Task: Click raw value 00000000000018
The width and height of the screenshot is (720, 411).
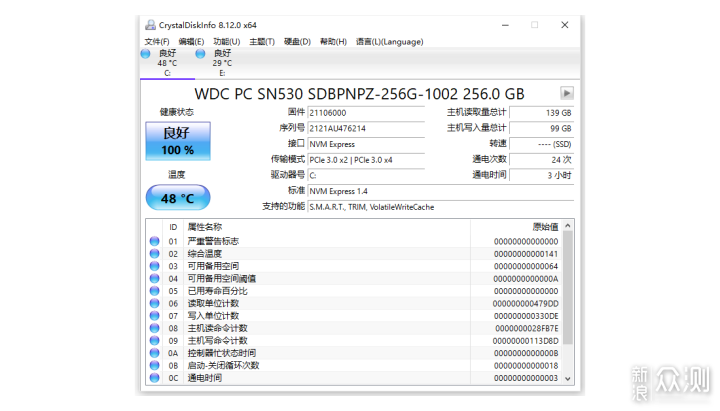Action: coord(526,366)
